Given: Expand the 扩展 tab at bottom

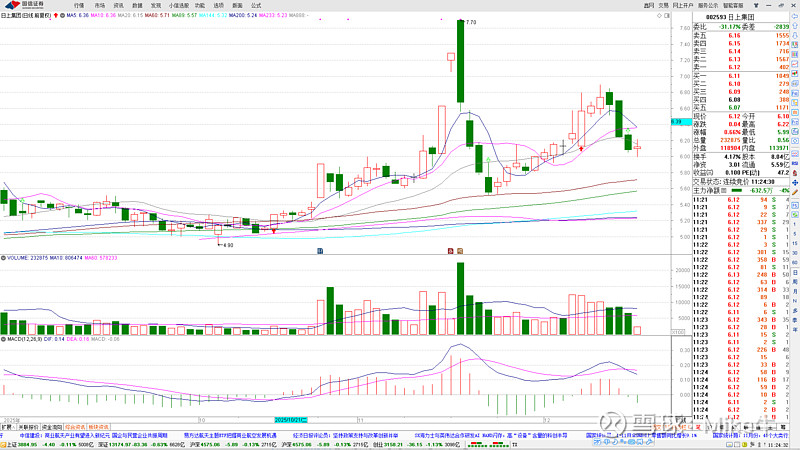Looking at the screenshot, I should pyautogui.click(x=8, y=427).
